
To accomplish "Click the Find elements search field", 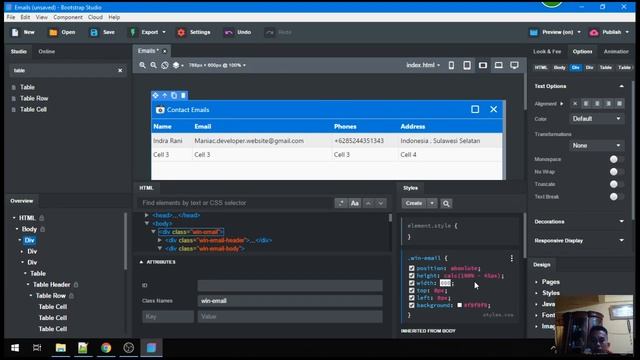I will (x=235, y=203).
